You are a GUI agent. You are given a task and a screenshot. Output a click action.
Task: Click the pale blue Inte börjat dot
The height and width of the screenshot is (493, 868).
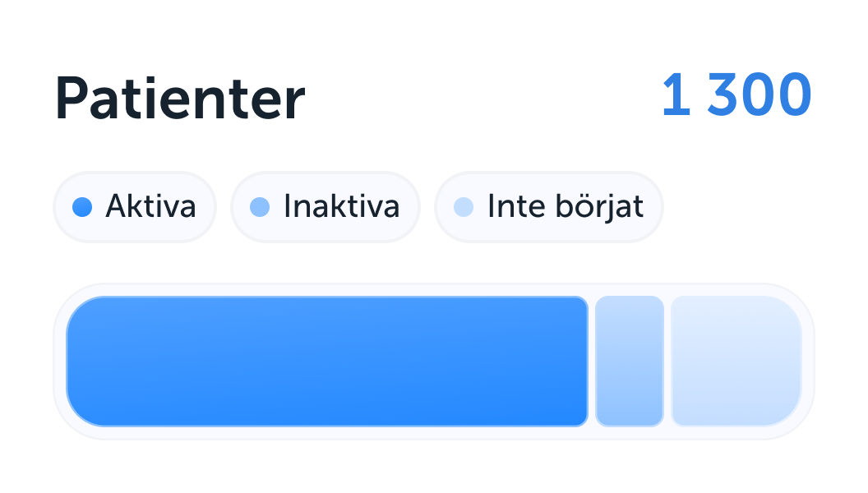point(464,207)
